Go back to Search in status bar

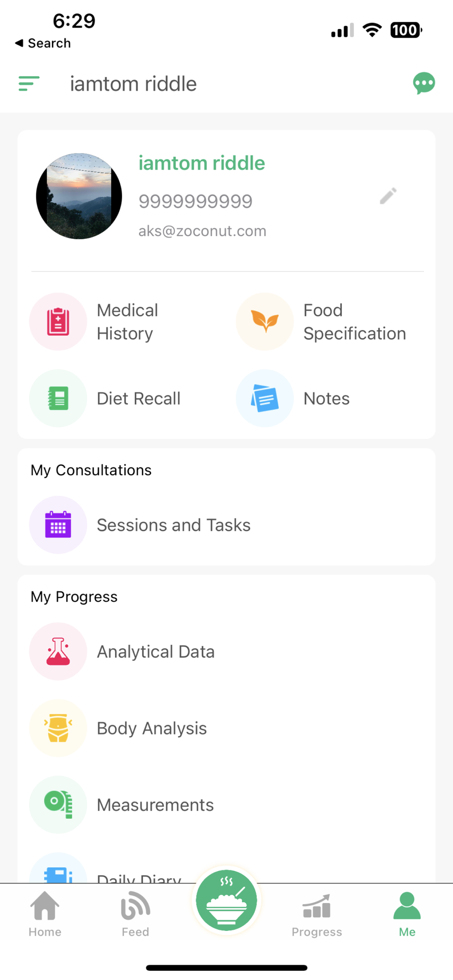[43, 43]
